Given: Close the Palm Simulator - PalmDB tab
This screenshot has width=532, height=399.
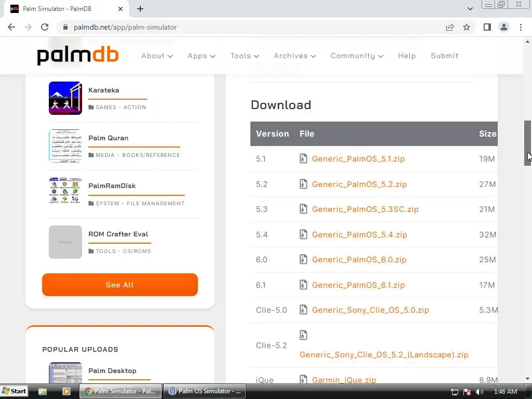Looking at the screenshot, I should [x=121, y=9].
